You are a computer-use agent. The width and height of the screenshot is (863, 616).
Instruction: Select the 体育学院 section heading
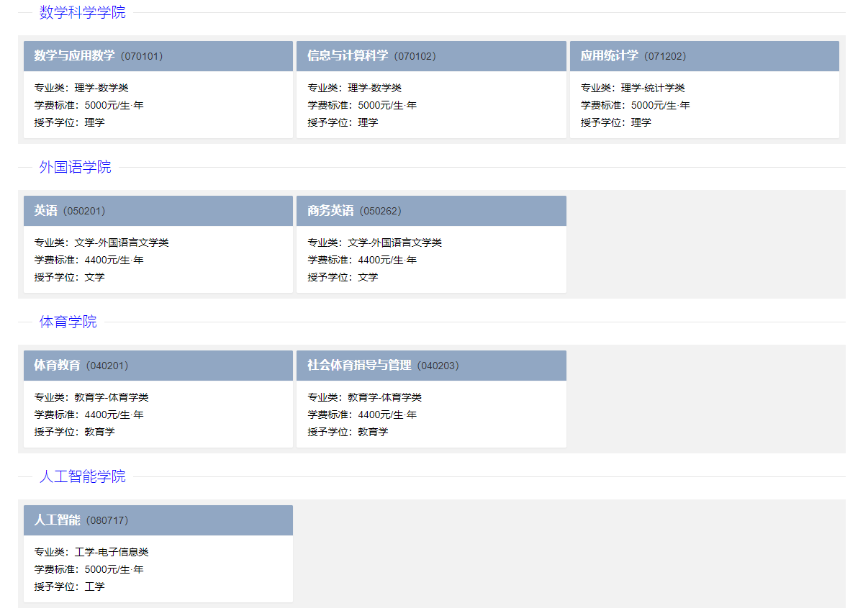(68, 322)
